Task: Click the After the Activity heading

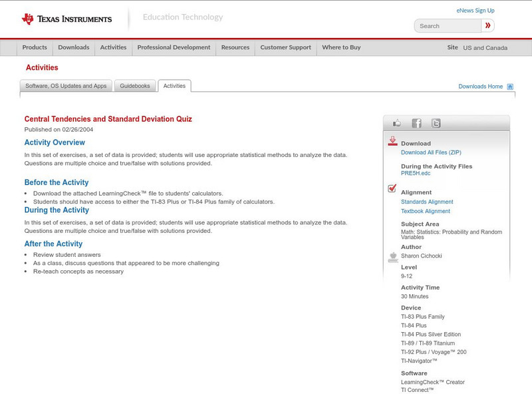Action: [x=53, y=244]
